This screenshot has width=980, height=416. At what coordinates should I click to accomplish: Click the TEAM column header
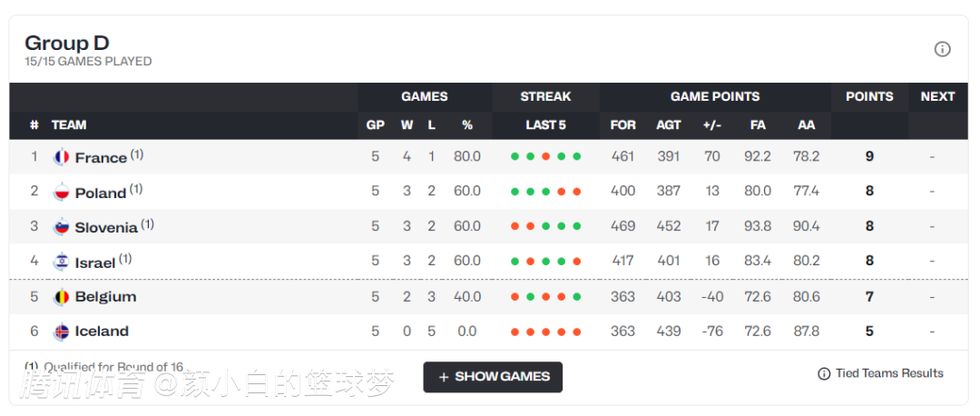69,125
